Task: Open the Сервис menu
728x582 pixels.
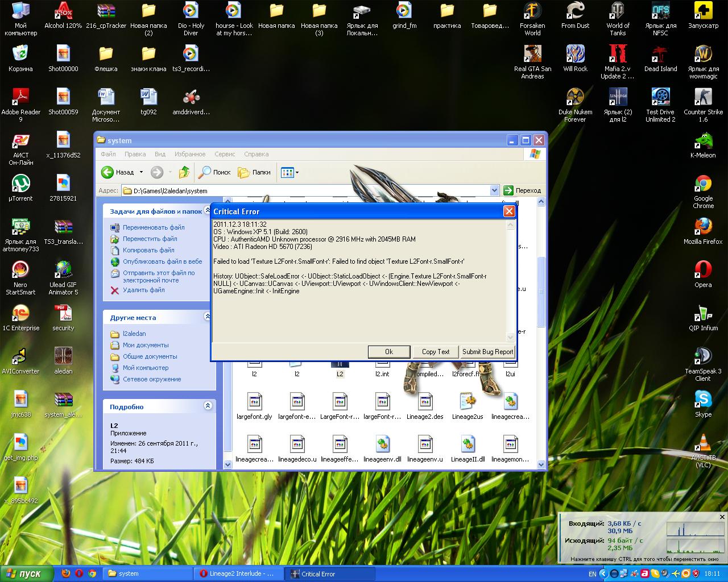Action: click(x=225, y=154)
